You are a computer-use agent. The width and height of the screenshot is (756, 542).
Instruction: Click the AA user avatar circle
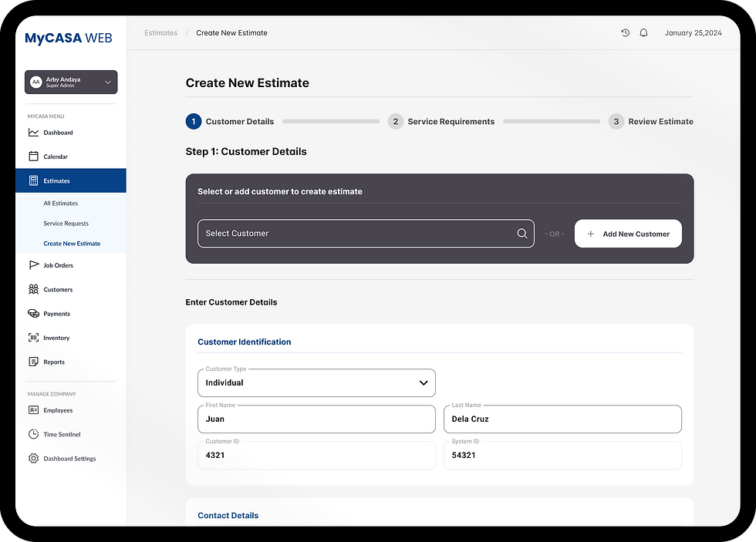[36, 82]
